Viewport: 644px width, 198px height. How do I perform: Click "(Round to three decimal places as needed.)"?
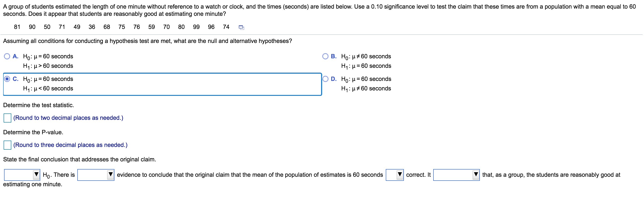point(70,145)
